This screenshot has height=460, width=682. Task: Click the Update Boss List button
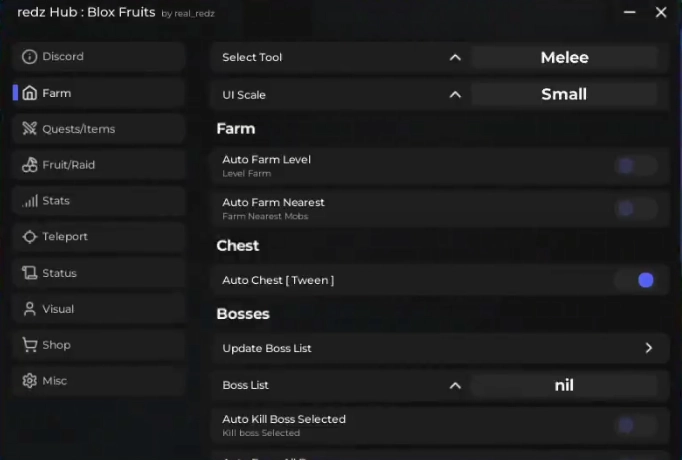tap(440, 348)
